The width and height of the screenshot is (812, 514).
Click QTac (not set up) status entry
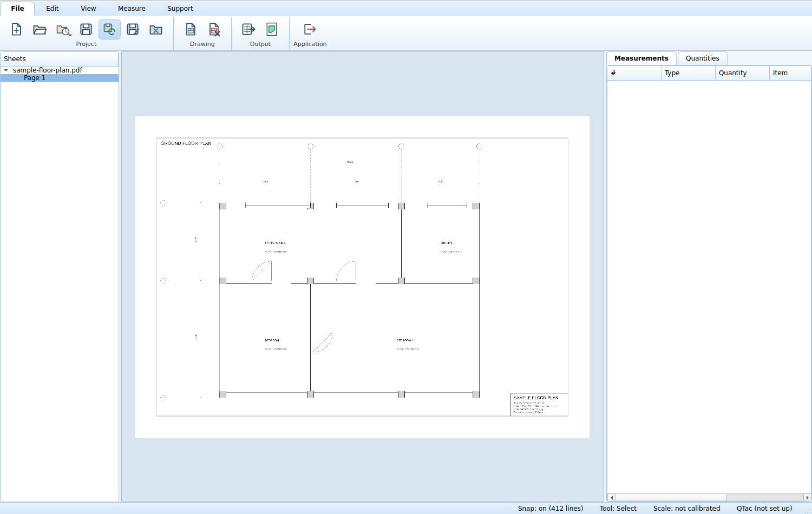pyautogui.click(x=764, y=509)
